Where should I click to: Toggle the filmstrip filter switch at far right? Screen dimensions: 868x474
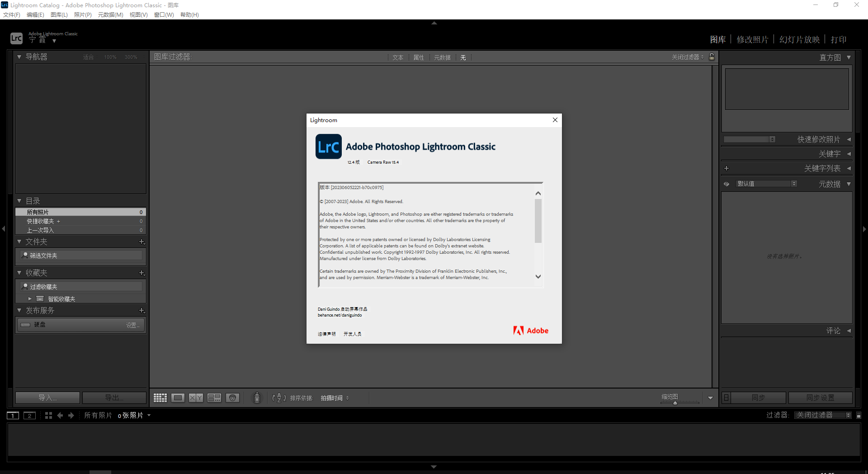click(x=859, y=415)
